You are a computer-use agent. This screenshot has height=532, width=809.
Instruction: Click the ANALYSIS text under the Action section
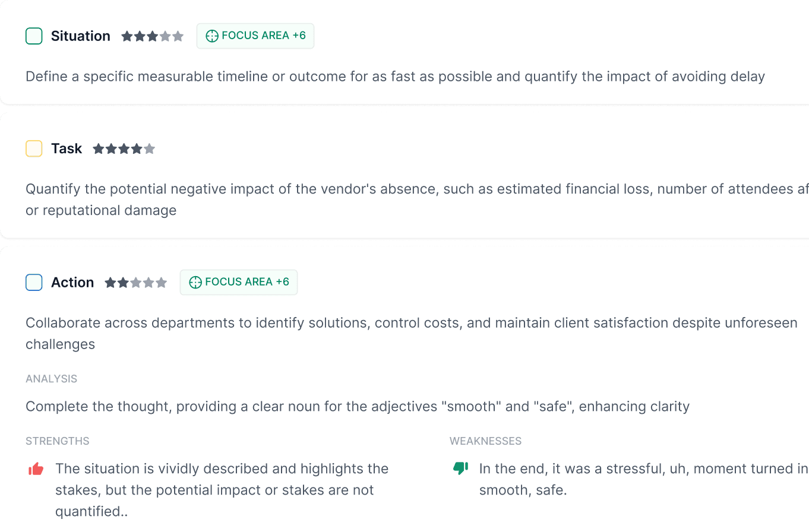[x=51, y=378]
